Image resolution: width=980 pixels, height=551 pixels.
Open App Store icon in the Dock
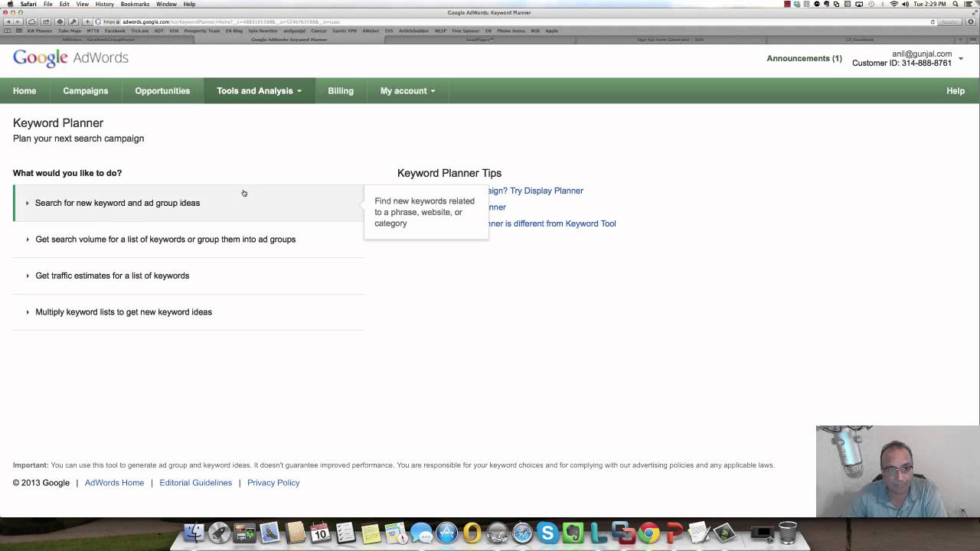(446, 532)
